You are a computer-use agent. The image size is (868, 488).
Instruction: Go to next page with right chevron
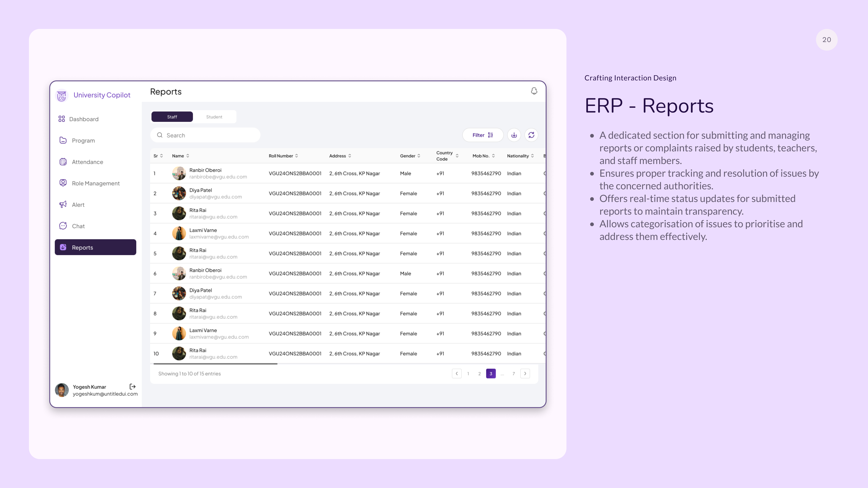coord(525,373)
